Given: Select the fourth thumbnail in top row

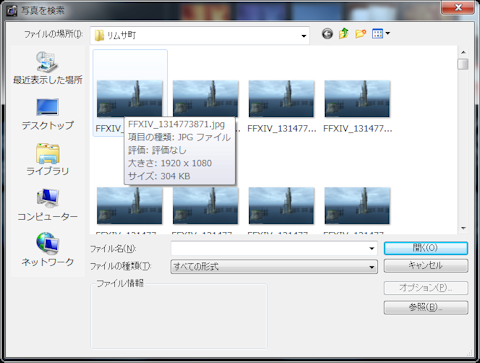Looking at the screenshot, I should (357, 99).
